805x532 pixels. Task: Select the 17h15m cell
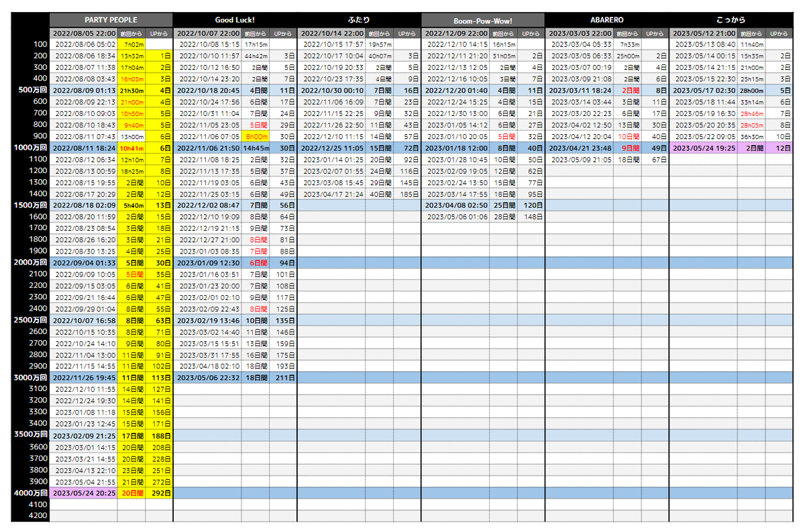pos(256,44)
